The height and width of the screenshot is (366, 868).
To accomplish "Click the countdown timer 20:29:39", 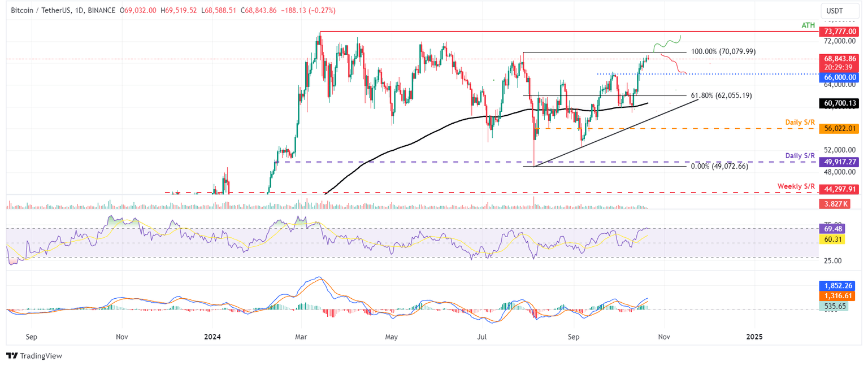I will pos(838,67).
